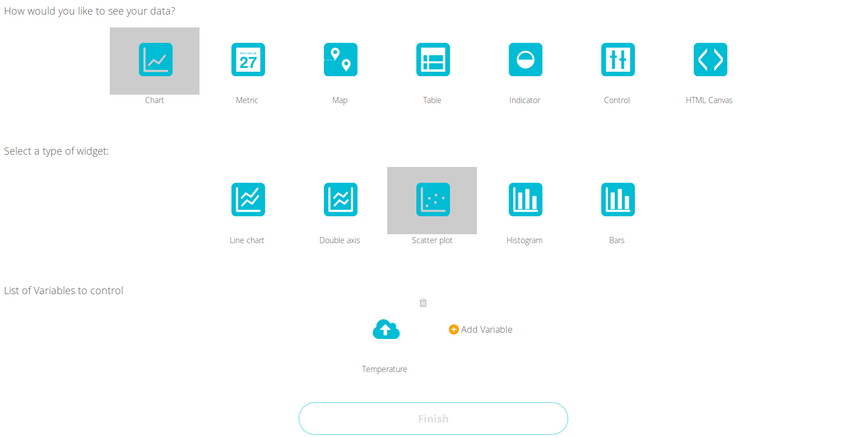Select the Metric widget icon
The height and width of the screenshot is (437, 868).
[248, 59]
